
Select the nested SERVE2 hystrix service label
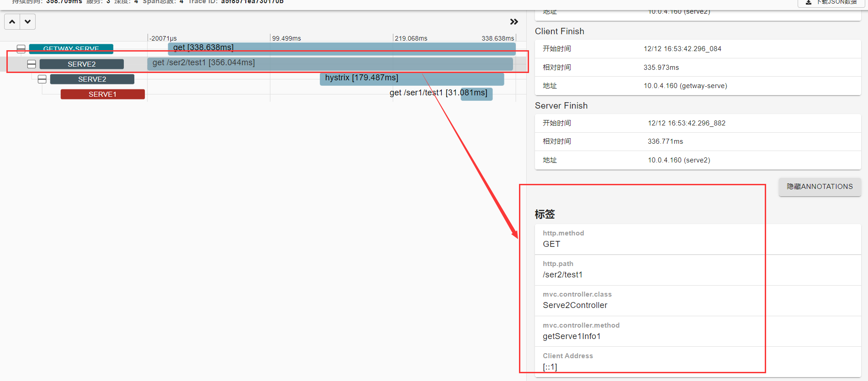(92, 79)
